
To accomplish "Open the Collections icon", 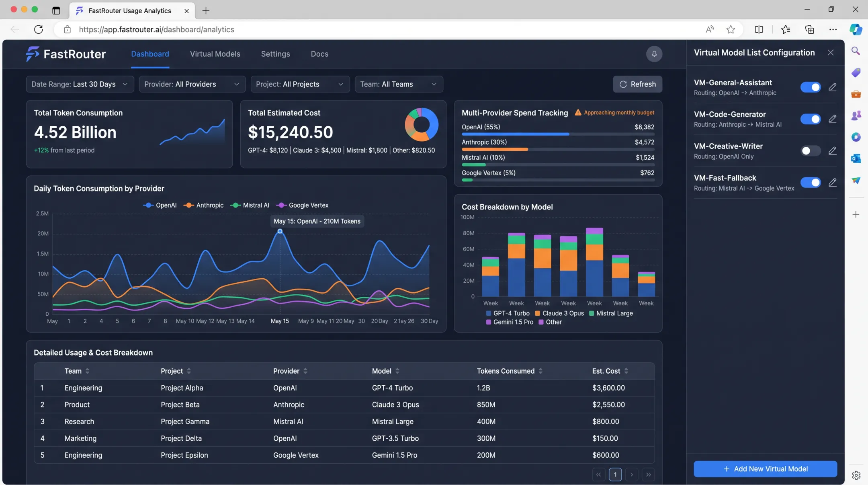I will [809, 29].
